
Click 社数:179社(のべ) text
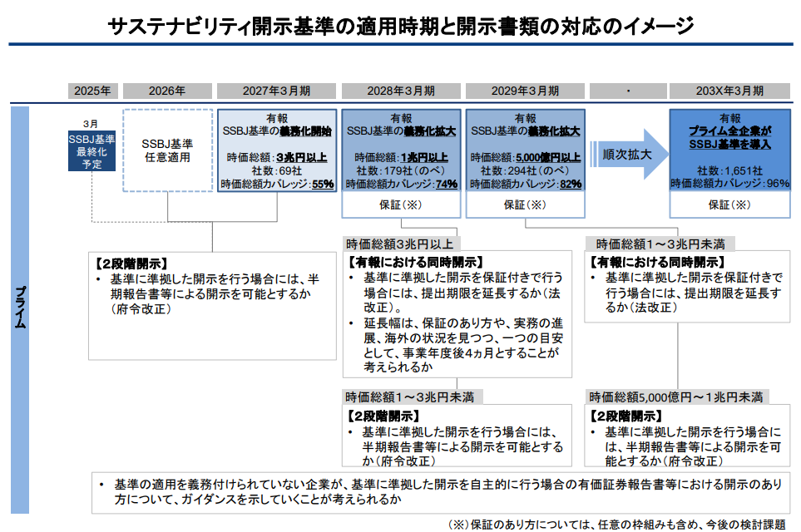401,170
